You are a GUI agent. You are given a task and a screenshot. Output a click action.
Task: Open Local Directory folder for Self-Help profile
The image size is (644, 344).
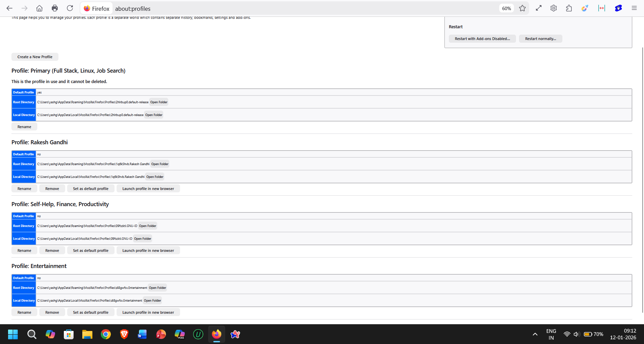(143, 239)
